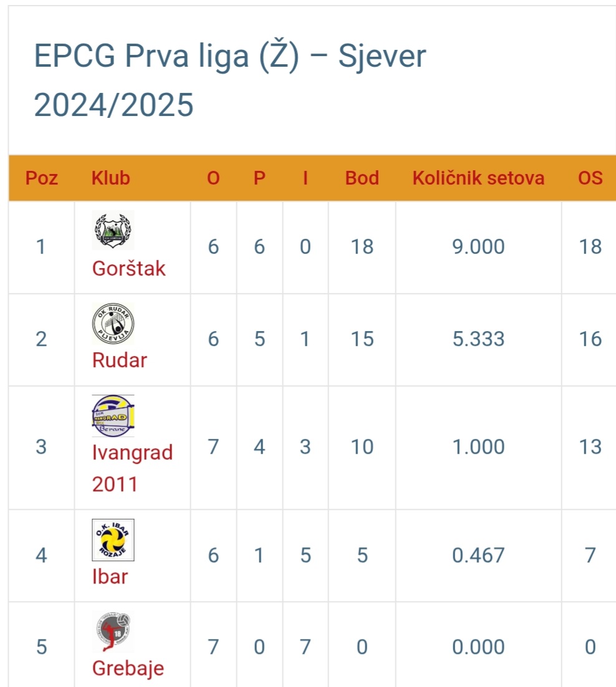Viewport: 616px width, 687px height.
Task: Open the Rudar Pljevlja club logo
Action: pyautogui.click(x=113, y=324)
